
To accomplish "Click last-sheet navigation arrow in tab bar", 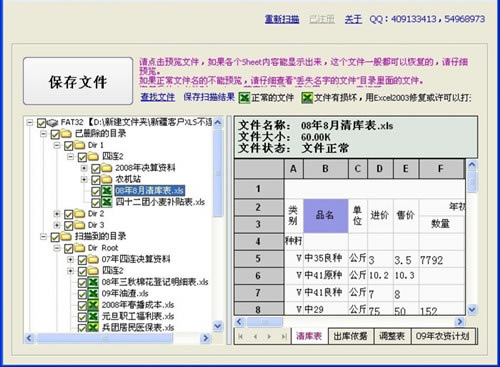I will pyautogui.click(x=284, y=337).
